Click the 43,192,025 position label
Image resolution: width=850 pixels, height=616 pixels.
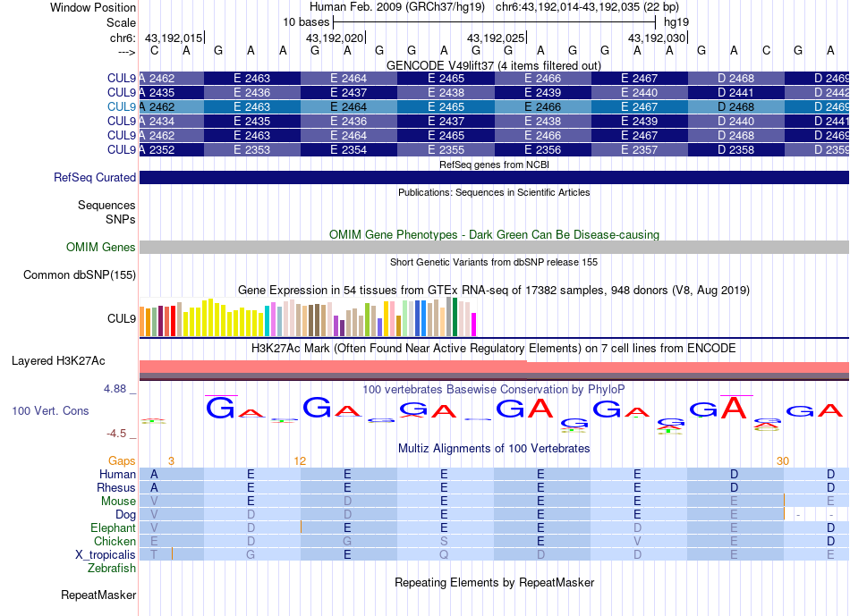tap(496, 38)
